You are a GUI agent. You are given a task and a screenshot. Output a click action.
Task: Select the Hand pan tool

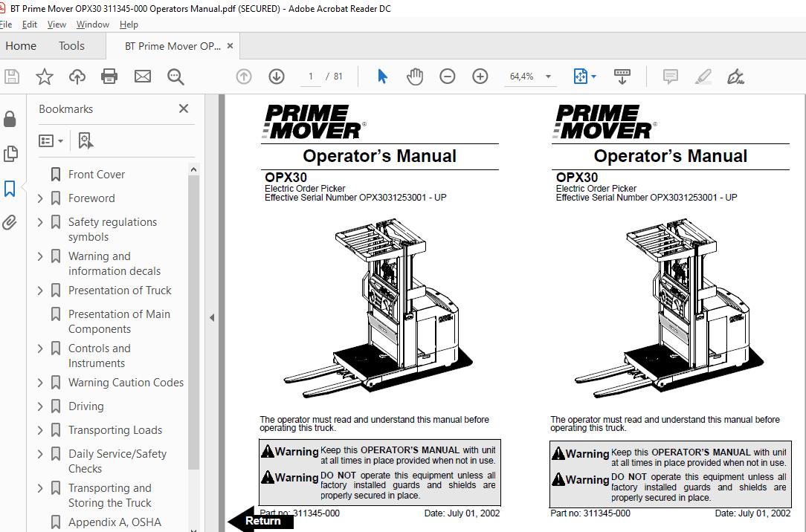414,77
